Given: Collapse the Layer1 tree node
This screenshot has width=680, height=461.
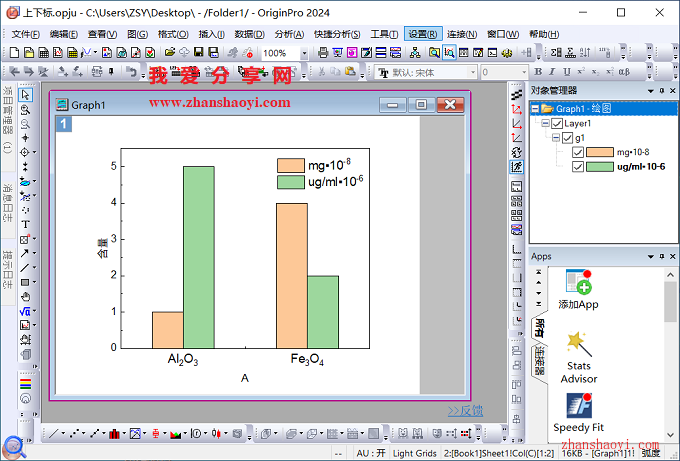Looking at the screenshot, I should pyautogui.click(x=546, y=124).
